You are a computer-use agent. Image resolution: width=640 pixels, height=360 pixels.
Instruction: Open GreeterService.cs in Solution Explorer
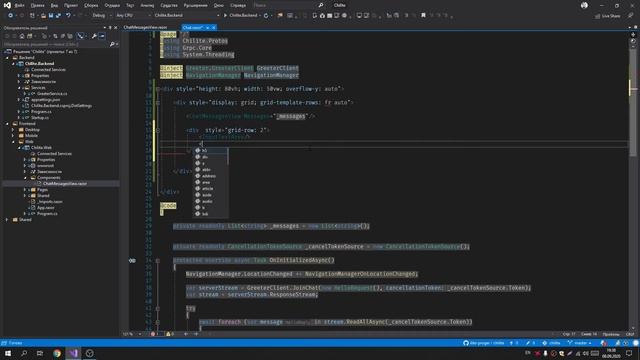pyautogui.click(x=52, y=93)
